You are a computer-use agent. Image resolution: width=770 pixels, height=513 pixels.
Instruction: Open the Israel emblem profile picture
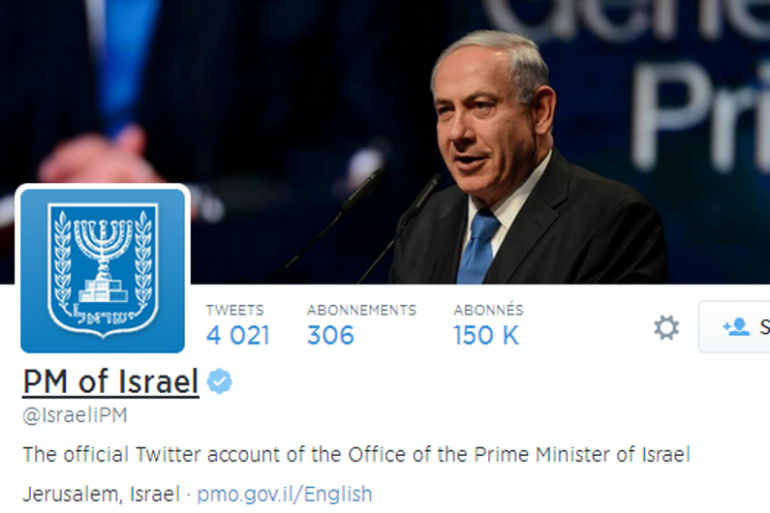pos(103,270)
